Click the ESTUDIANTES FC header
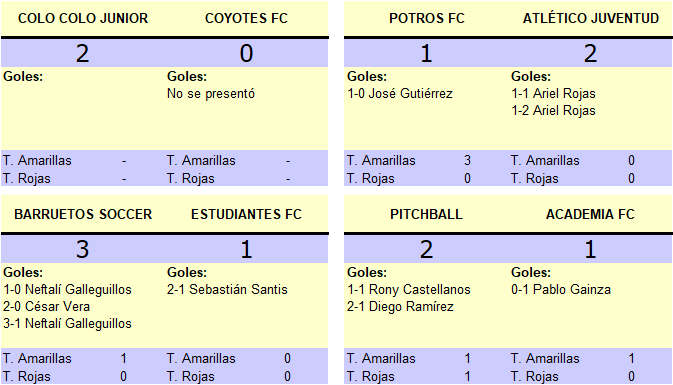Image resolution: width=673 pixels, height=385 pixels. tap(246, 214)
